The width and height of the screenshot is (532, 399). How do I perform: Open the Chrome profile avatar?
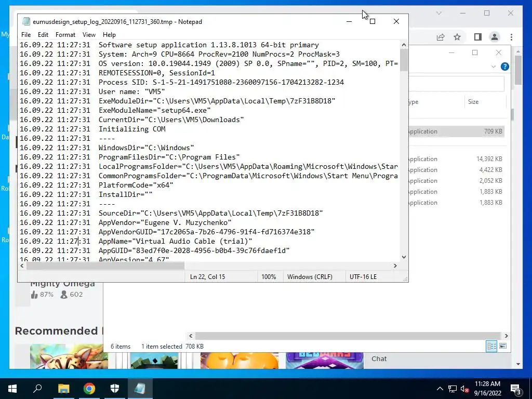coord(495,37)
